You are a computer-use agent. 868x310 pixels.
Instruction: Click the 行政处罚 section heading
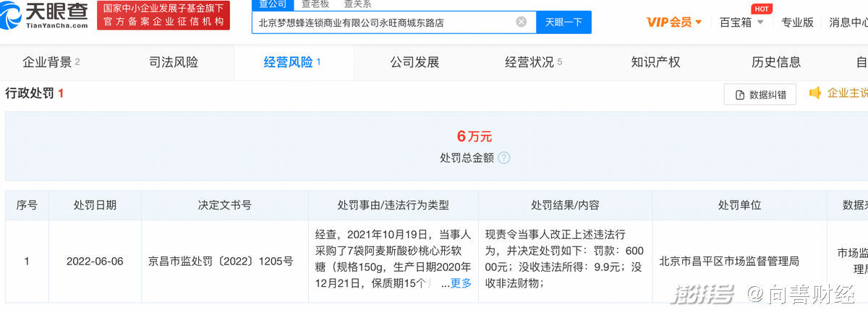(x=35, y=93)
